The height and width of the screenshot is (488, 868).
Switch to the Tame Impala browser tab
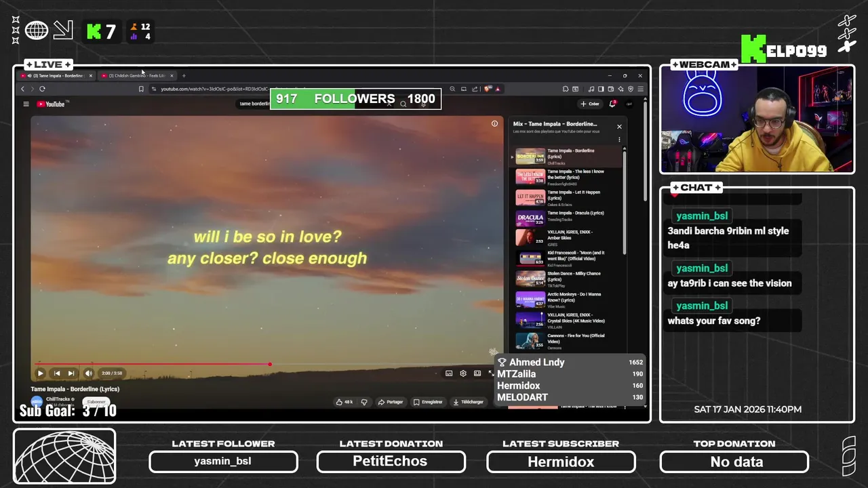click(56, 76)
